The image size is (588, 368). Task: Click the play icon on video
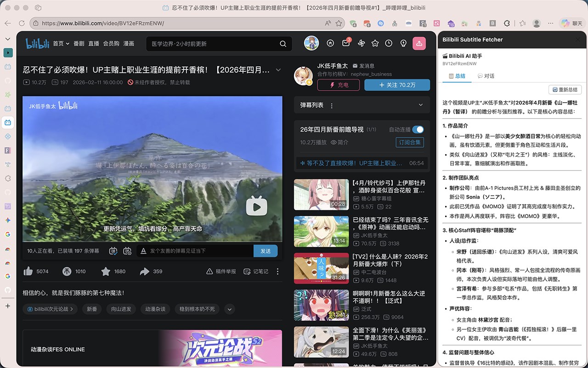[x=256, y=206]
